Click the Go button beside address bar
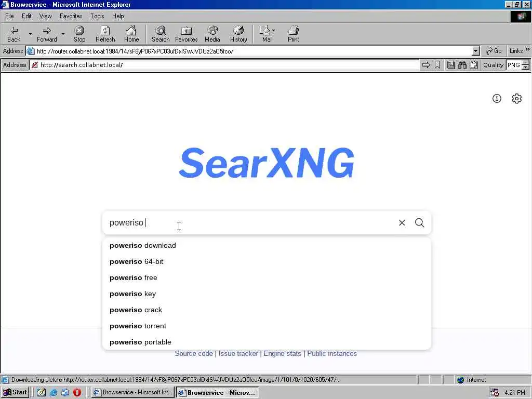Viewport: 532px width, 399px height. tap(494, 51)
